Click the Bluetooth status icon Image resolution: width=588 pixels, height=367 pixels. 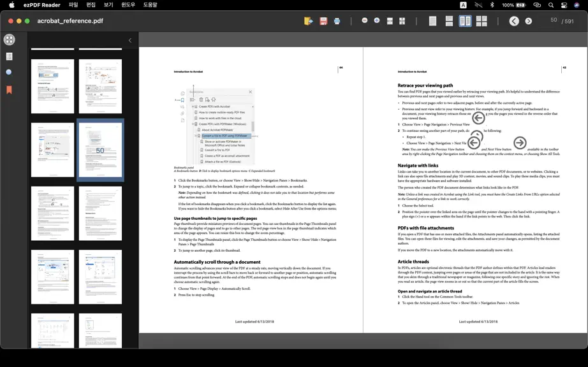(492, 5)
